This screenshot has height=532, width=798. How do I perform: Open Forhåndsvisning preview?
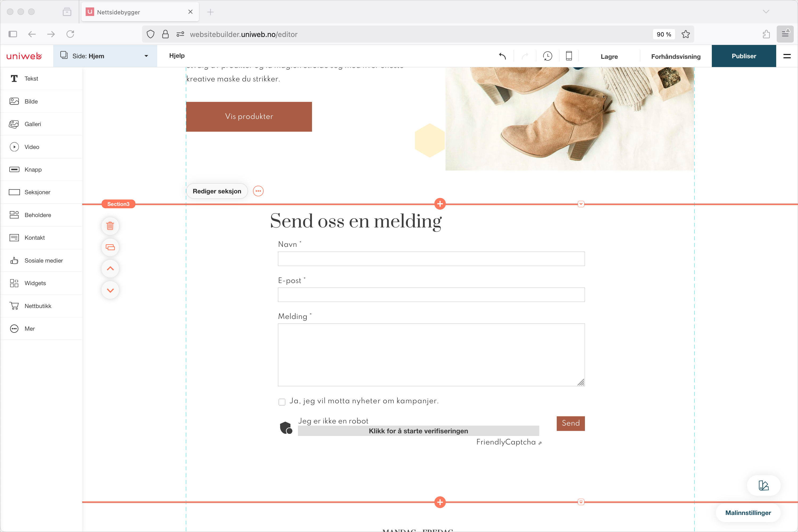pos(676,56)
